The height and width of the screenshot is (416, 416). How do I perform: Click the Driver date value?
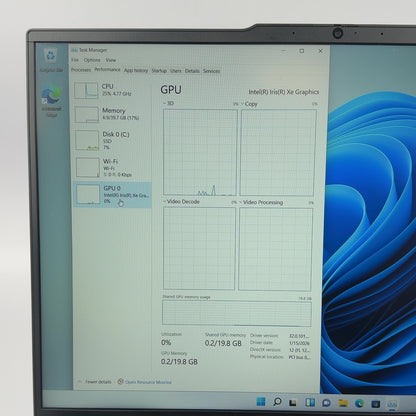[299, 343]
